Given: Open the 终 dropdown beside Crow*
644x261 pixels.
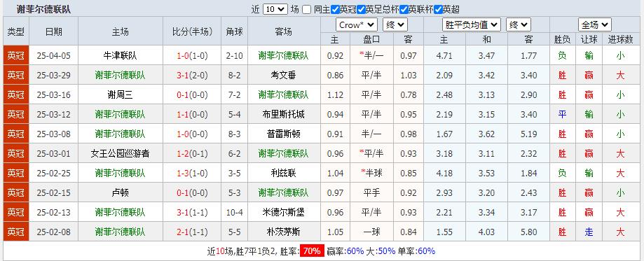Looking at the screenshot, I should [x=395, y=24].
